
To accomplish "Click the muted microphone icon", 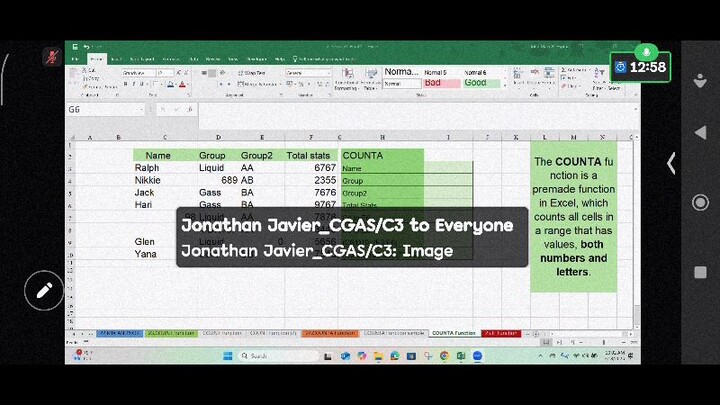I will (50, 57).
